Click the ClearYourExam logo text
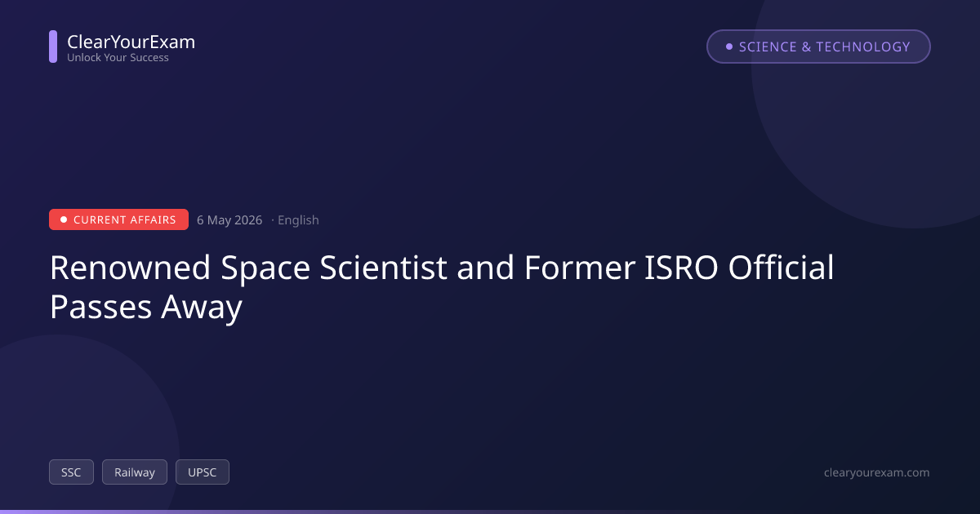Image resolution: width=980 pixels, height=514 pixels. coord(131,42)
